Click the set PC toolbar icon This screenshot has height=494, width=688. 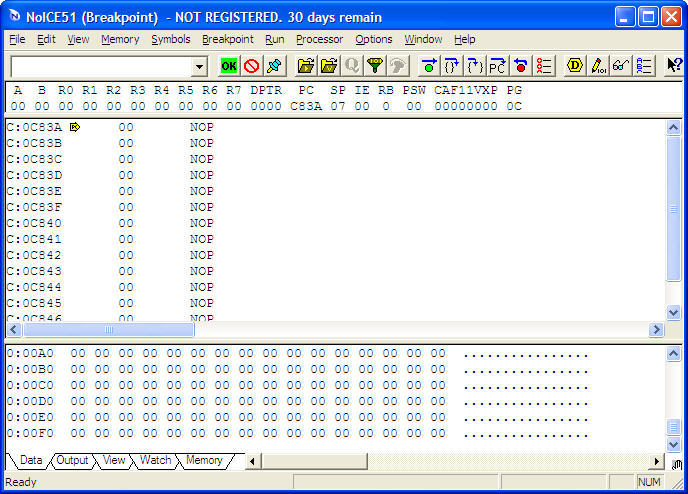[x=498, y=66]
